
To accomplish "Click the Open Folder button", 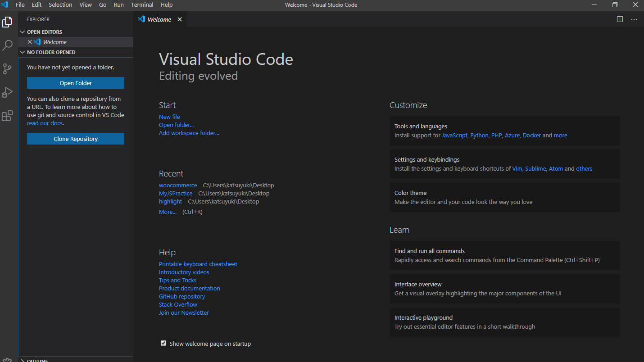I will (x=75, y=83).
